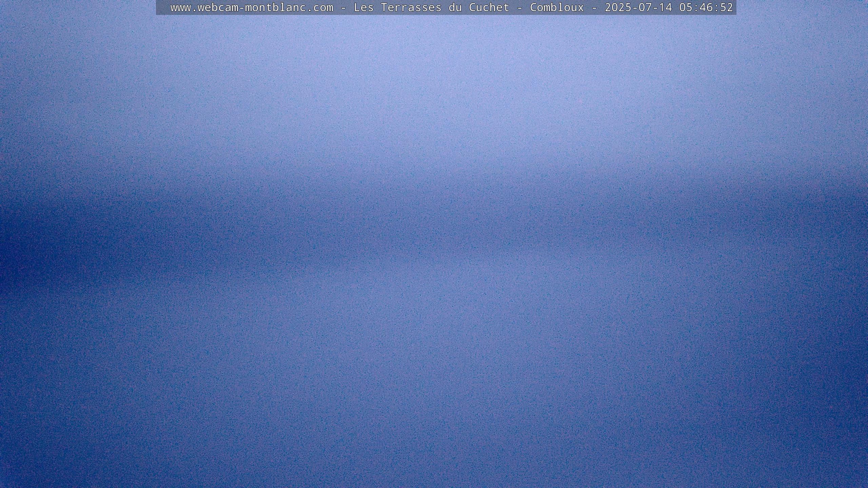The width and height of the screenshot is (868, 488).
Task: Click the www.webcam-montblanc.com text in the banner
Action: click(x=252, y=7)
